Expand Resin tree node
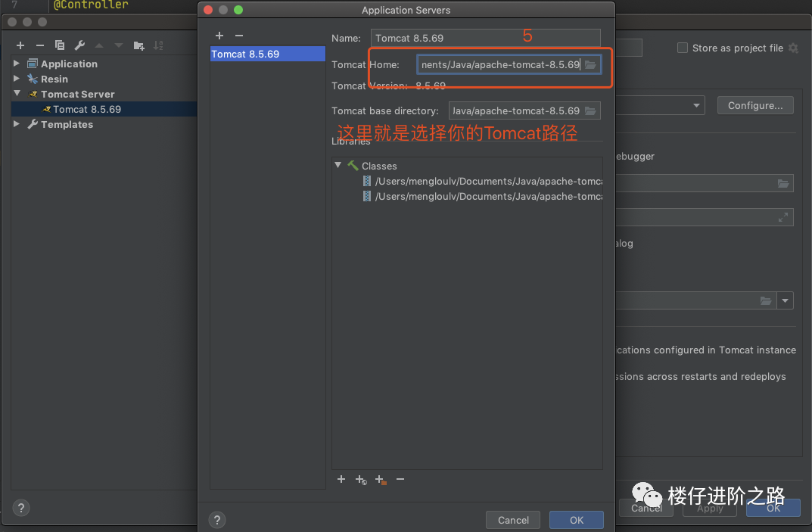 point(17,78)
